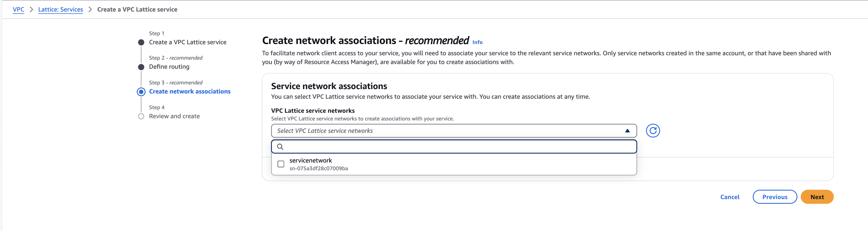Click the Step 2 Define routing circle indicator
The image size is (868, 231).
(141, 67)
